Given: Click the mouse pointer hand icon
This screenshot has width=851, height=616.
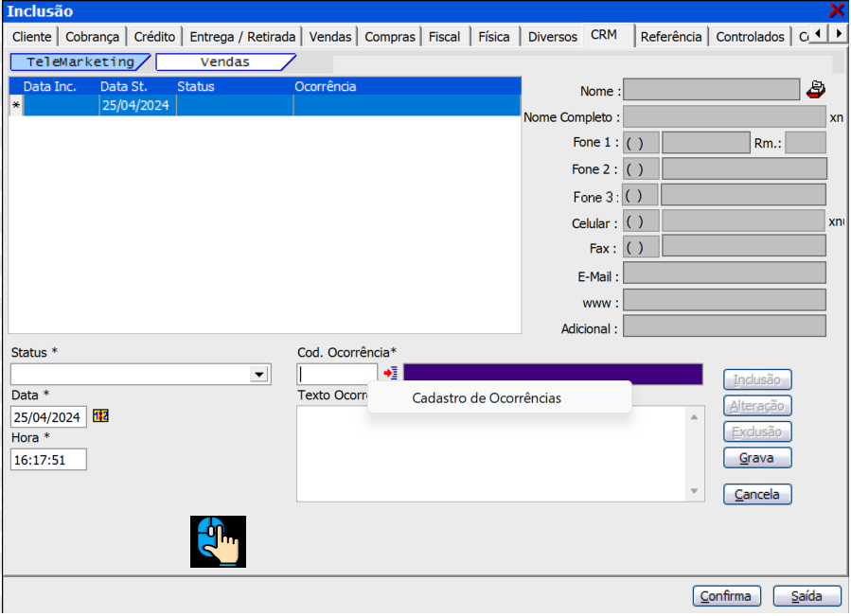Looking at the screenshot, I should (x=218, y=541).
